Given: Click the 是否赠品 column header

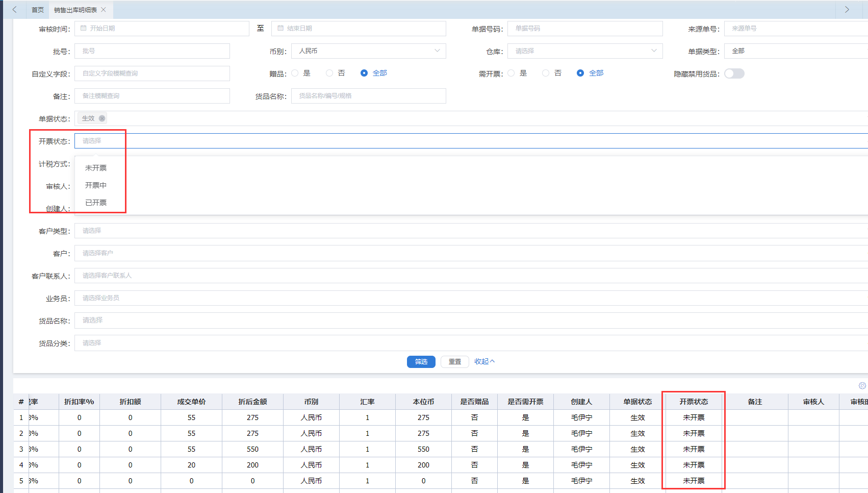Looking at the screenshot, I should pos(474,402).
